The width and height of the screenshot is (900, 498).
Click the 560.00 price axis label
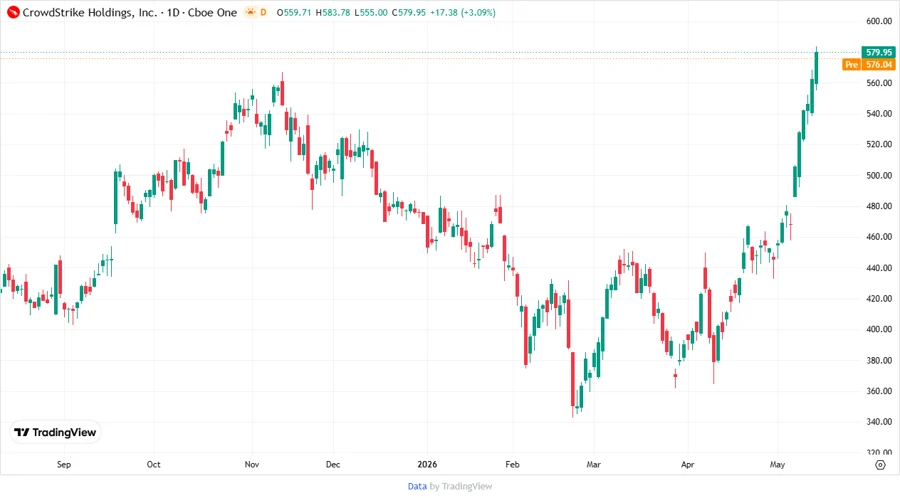(879, 83)
